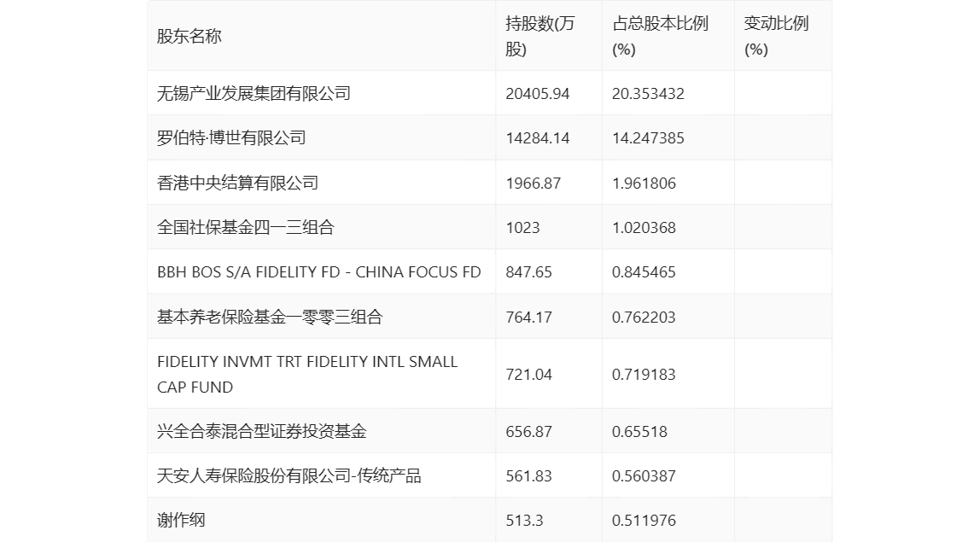The height and width of the screenshot is (542, 980).
Task: Select FIDELITY INTL SMALL CAP FUND entry
Action: [307, 374]
